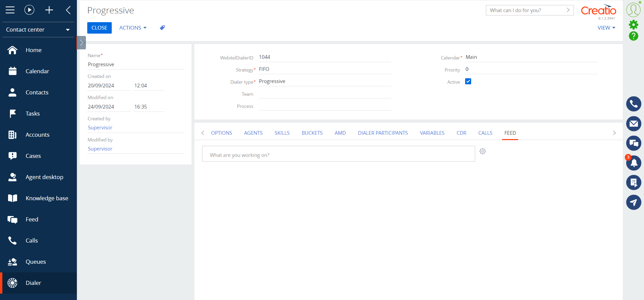Image resolution: width=644 pixels, height=300 pixels.
Task: Click the run process play icon
Action: 30,10
